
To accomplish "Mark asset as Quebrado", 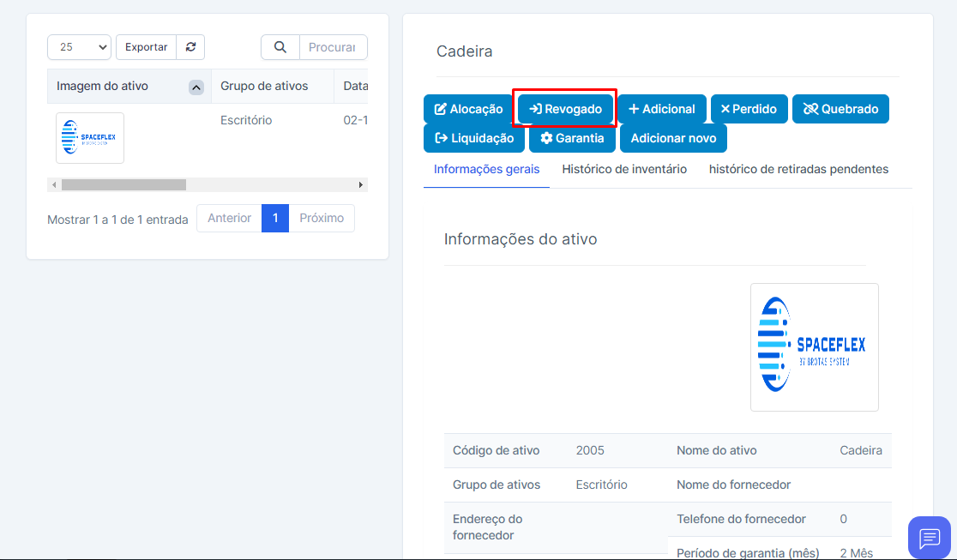I will point(840,109).
